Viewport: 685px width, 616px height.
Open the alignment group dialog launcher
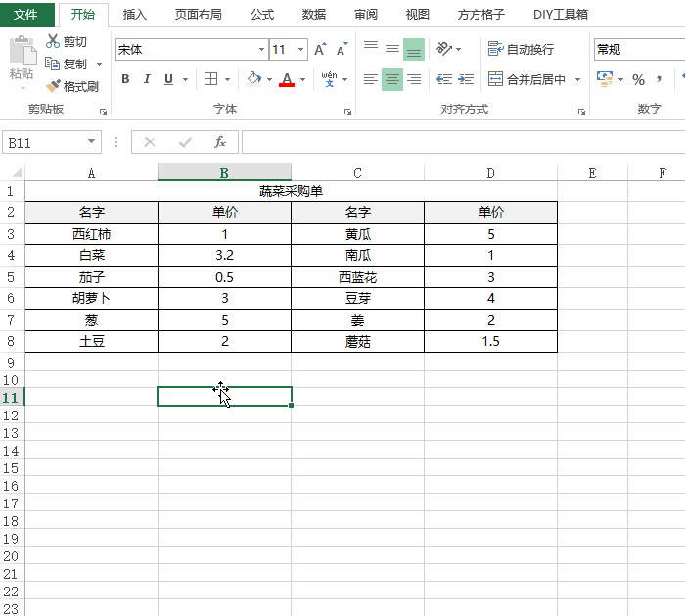point(581,112)
